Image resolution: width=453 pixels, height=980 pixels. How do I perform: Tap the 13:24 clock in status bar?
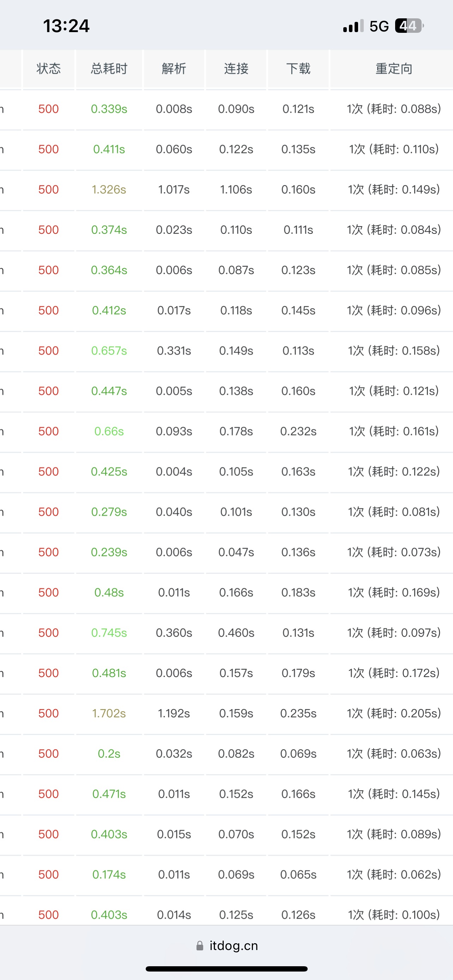(x=66, y=26)
